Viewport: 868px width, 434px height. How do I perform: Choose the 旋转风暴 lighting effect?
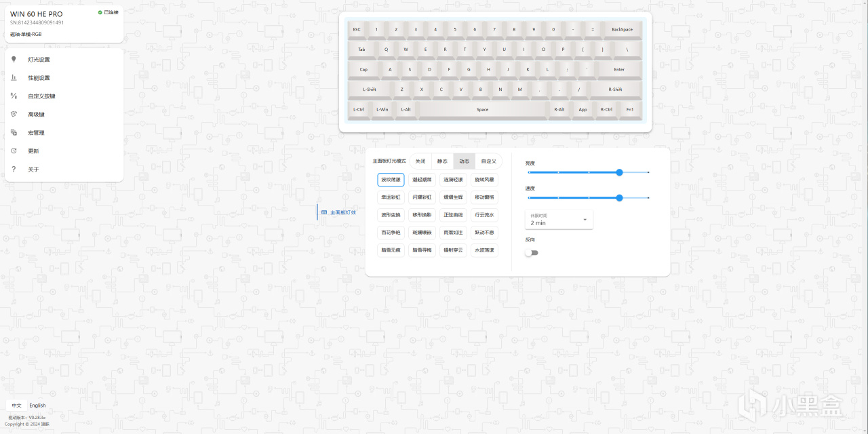click(x=484, y=180)
